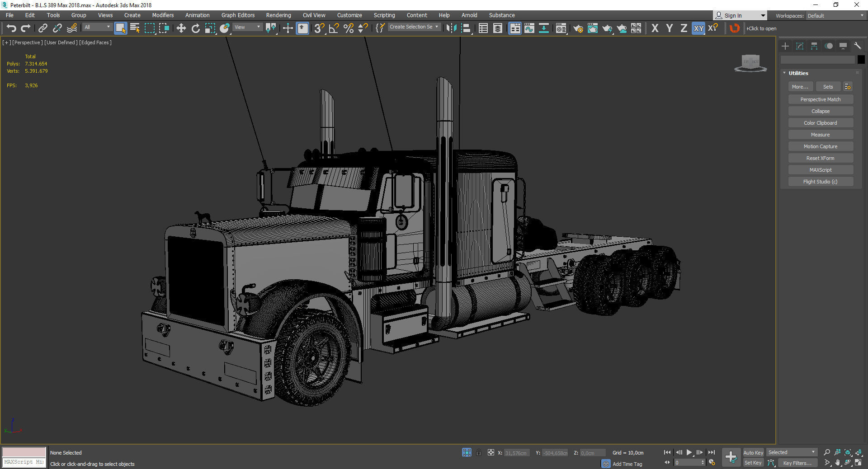Open the Select by Name list icon

[x=135, y=28]
